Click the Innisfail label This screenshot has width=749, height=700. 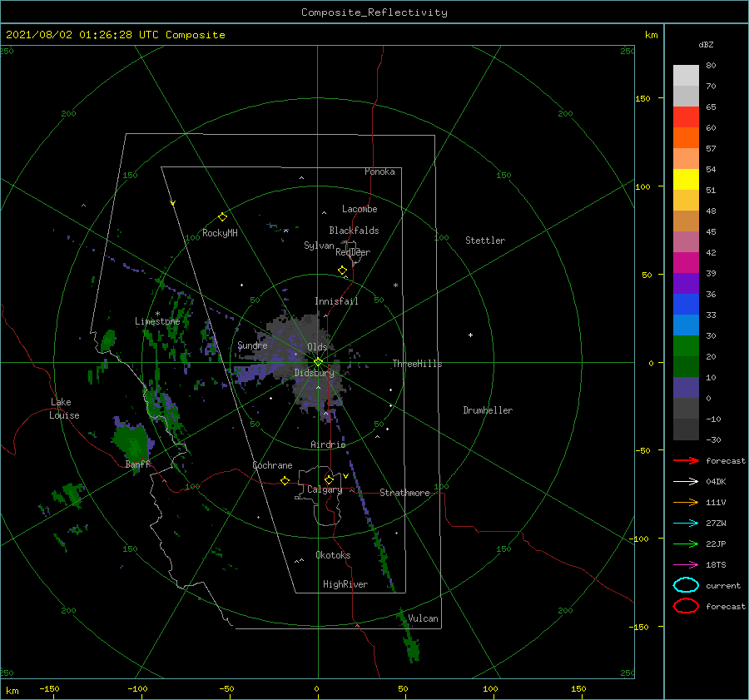pos(336,301)
